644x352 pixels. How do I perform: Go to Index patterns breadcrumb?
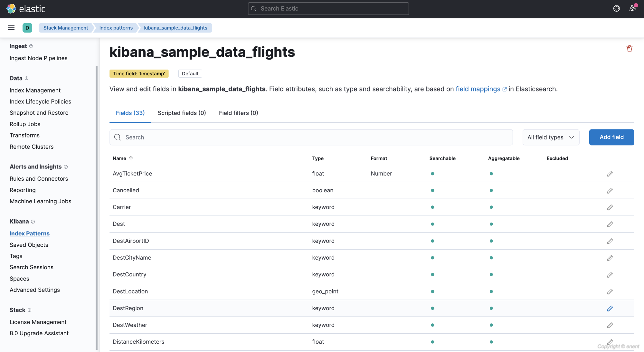[x=116, y=28]
